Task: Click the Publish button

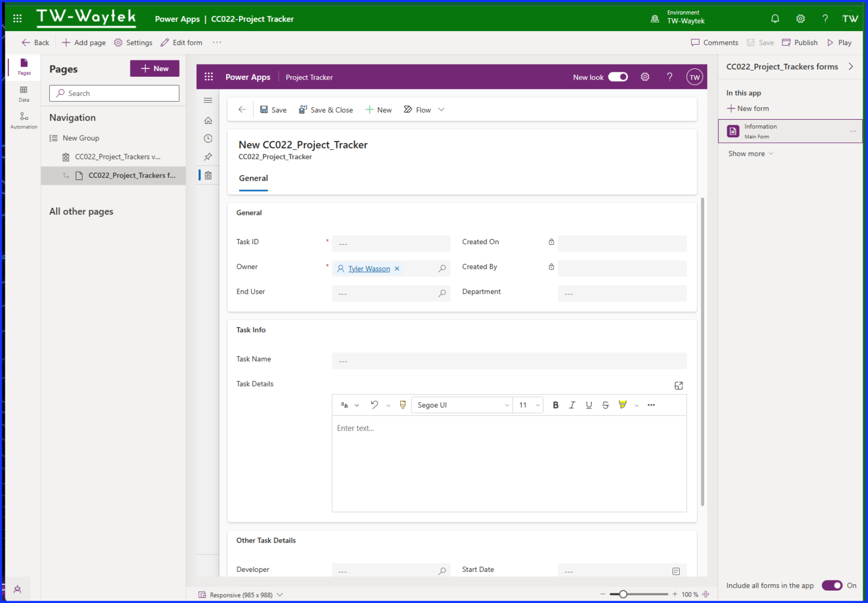Action: 799,42
